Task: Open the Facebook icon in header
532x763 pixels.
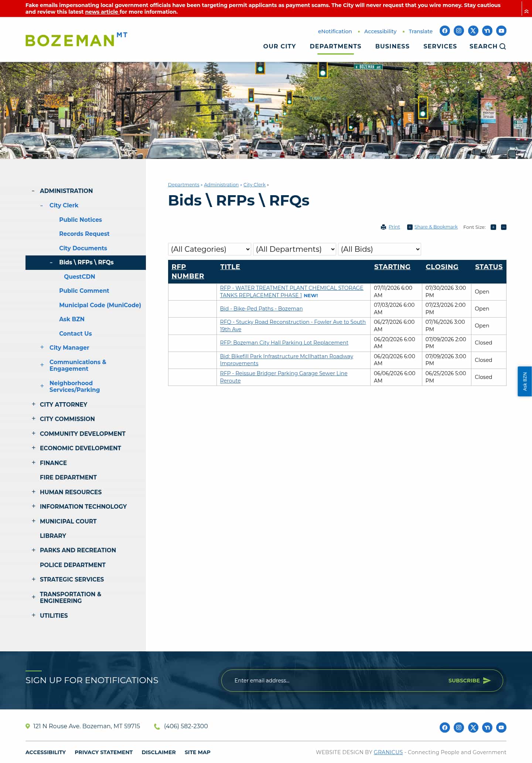Action: (x=445, y=31)
